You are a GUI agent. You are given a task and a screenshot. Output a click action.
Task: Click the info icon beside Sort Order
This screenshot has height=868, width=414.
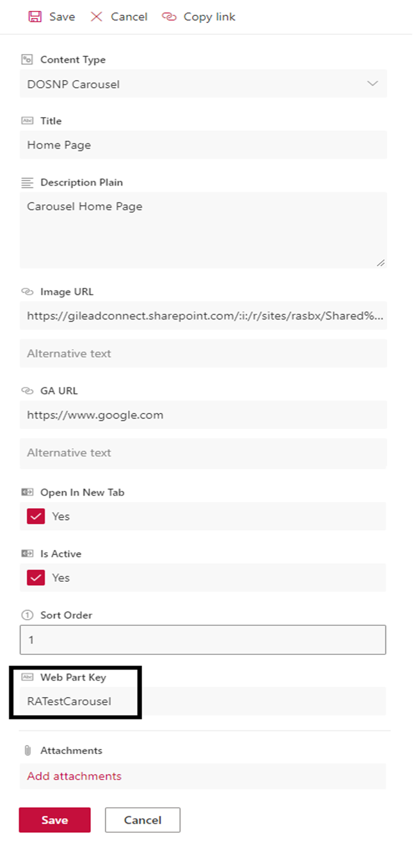pos(28,615)
